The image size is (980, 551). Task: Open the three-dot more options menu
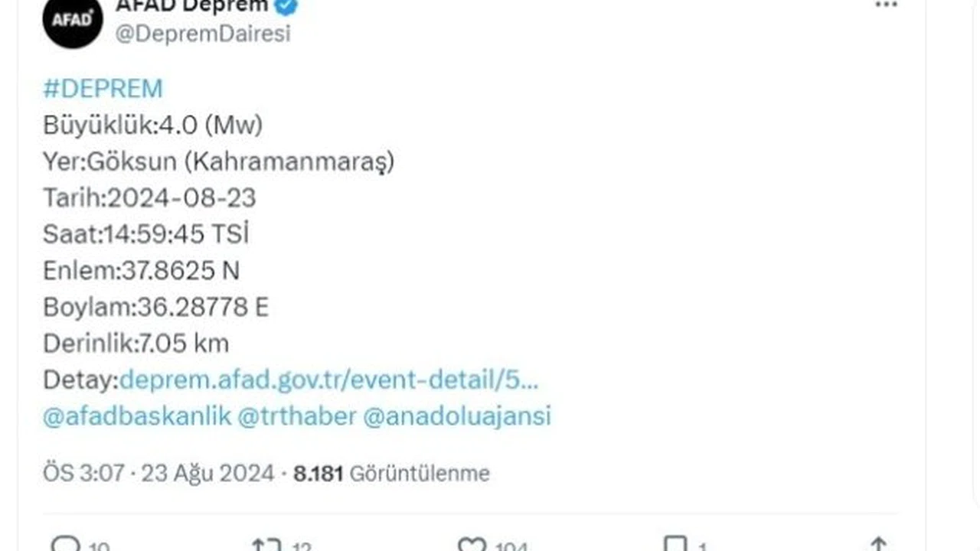tap(886, 5)
